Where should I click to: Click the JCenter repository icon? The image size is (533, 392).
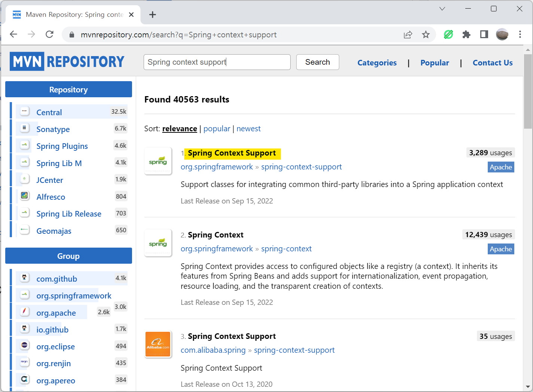click(x=25, y=179)
